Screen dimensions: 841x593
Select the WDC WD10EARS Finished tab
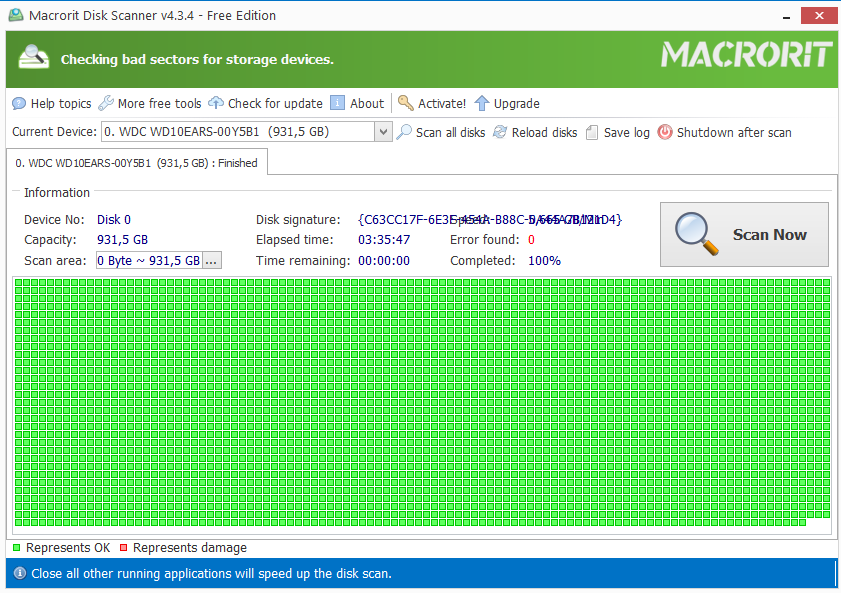(x=136, y=163)
